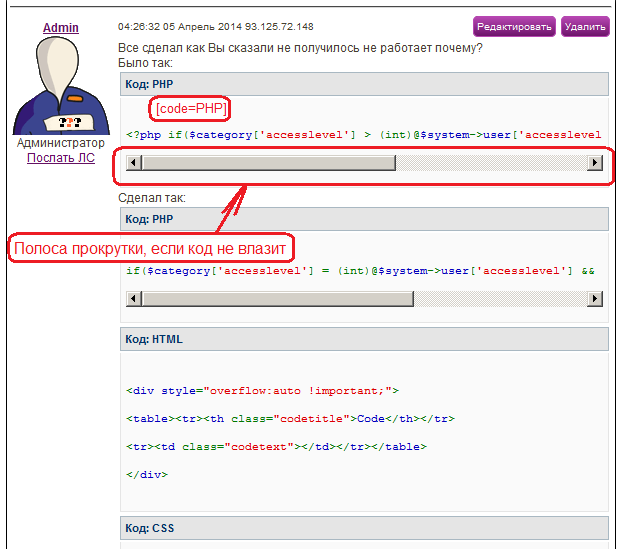Click the Послать ЛС link

click(61, 158)
